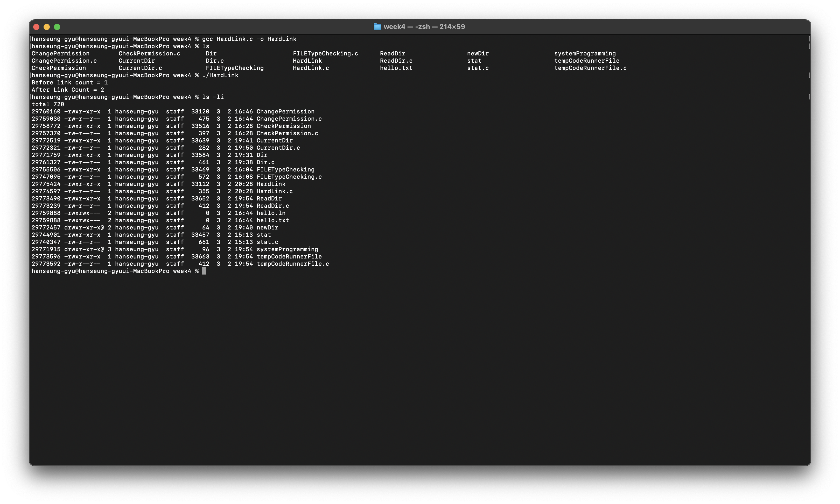Click the drwxr-xr-x@ permissions of the newDir row
The image size is (840, 504).
pyautogui.click(x=84, y=228)
